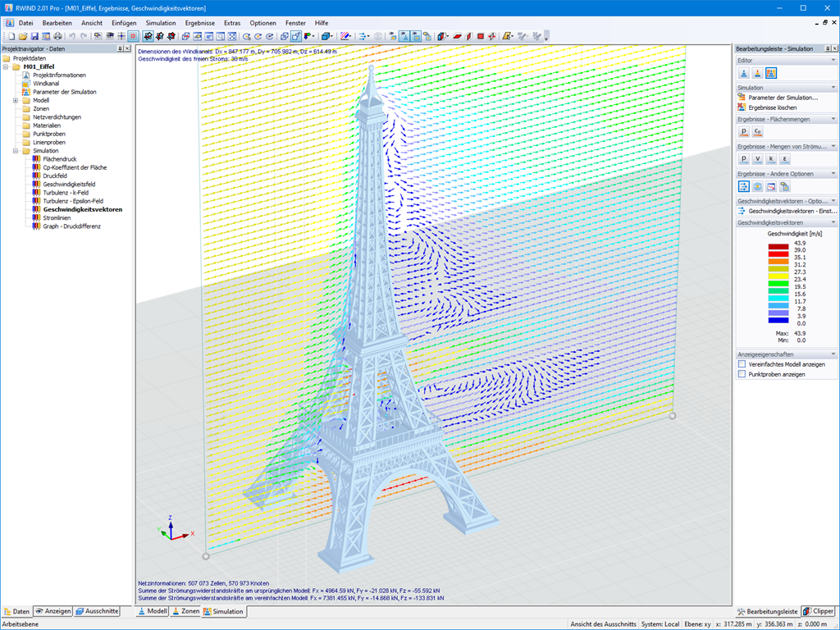Click the fourth icon in Andere Optionen
840x630 pixels.
click(784, 186)
